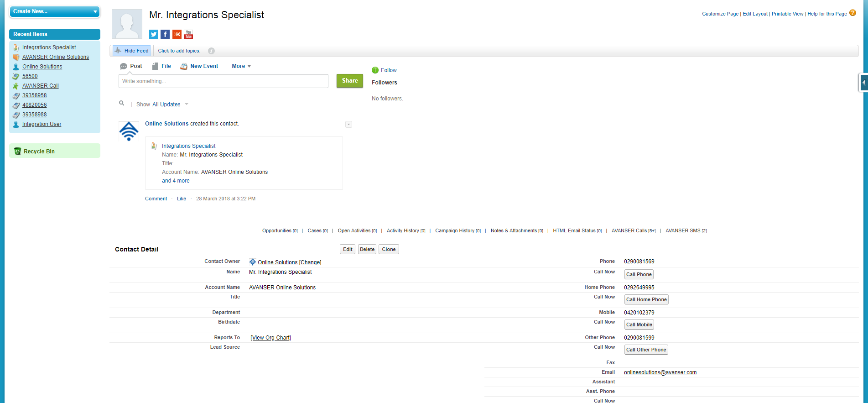Like the contact created feed post
The width and height of the screenshot is (868, 403).
182,199
